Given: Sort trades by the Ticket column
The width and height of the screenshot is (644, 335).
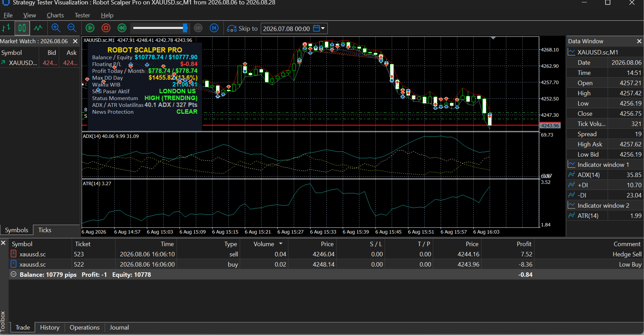Looking at the screenshot, I should pos(94,244).
